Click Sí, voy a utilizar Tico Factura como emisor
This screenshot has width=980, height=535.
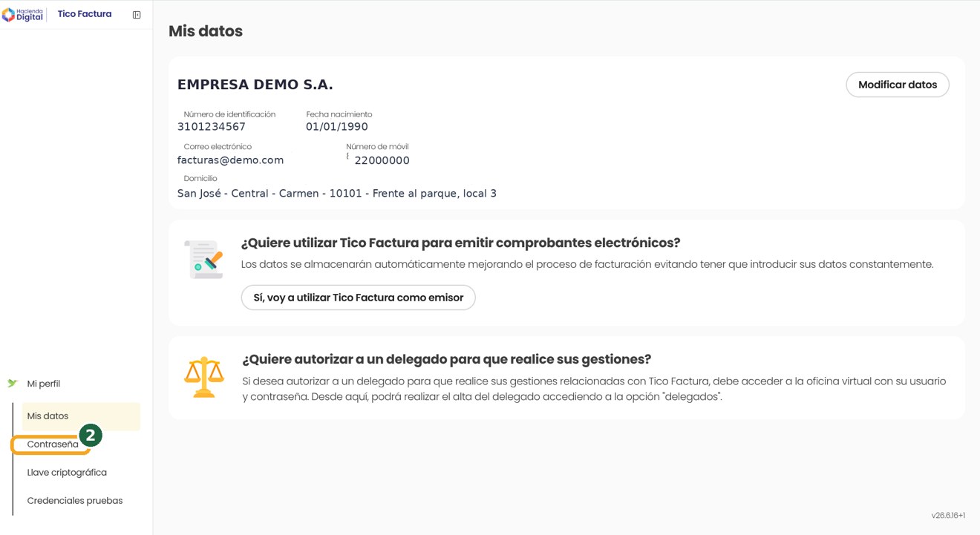(x=359, y=298)
